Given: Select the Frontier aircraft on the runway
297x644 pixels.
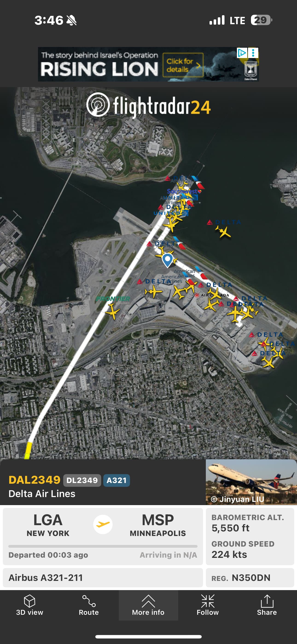Looking at the screenshot, I should coord(112,311).
